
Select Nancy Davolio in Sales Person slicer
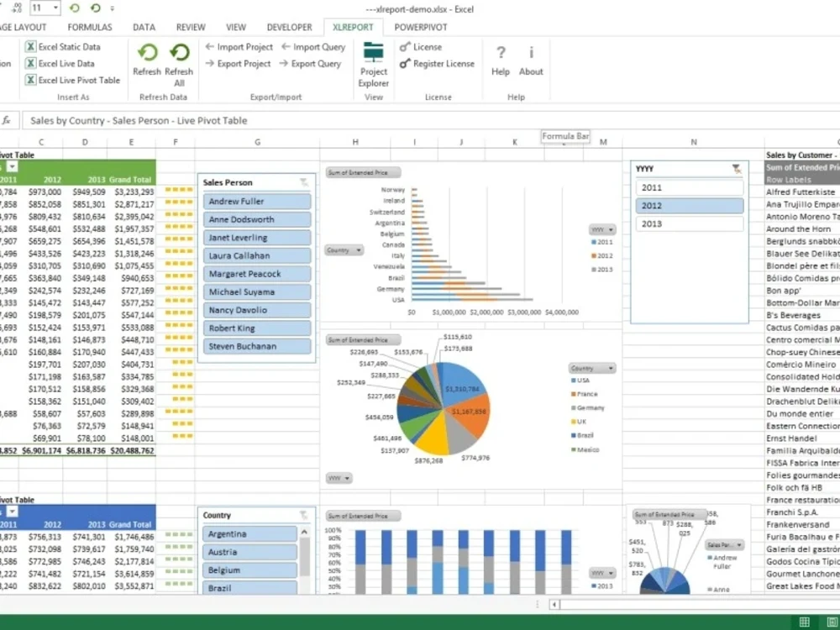tap(256, 310)
